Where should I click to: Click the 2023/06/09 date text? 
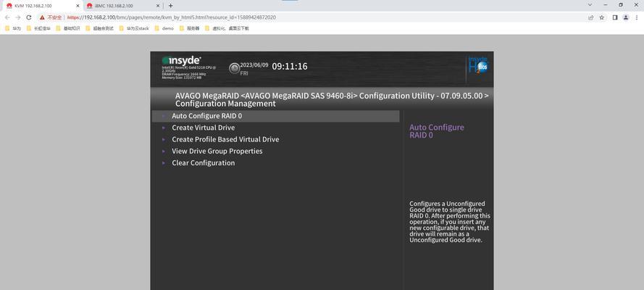pyautogui.click(x=254, y=65)
